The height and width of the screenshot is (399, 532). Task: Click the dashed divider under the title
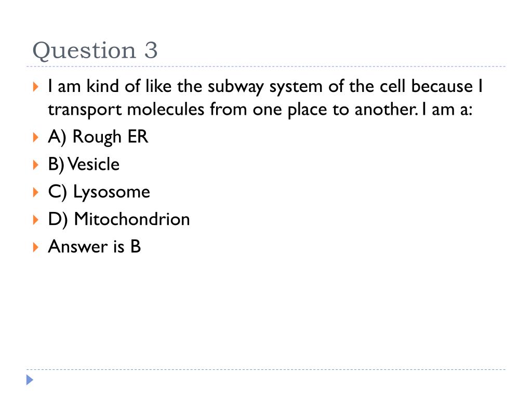(266, 66)
